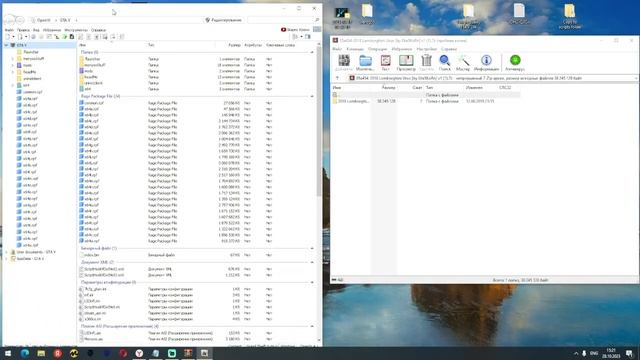Open File Explorer from the taskbar
The image size is (640, 360).
click(41, 353)
